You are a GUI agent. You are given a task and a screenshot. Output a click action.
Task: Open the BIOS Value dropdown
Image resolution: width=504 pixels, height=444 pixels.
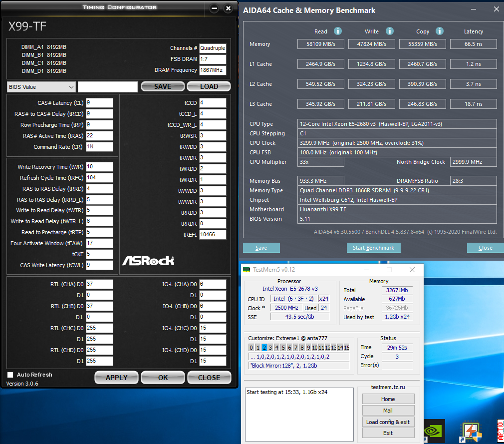click(41, 87)
